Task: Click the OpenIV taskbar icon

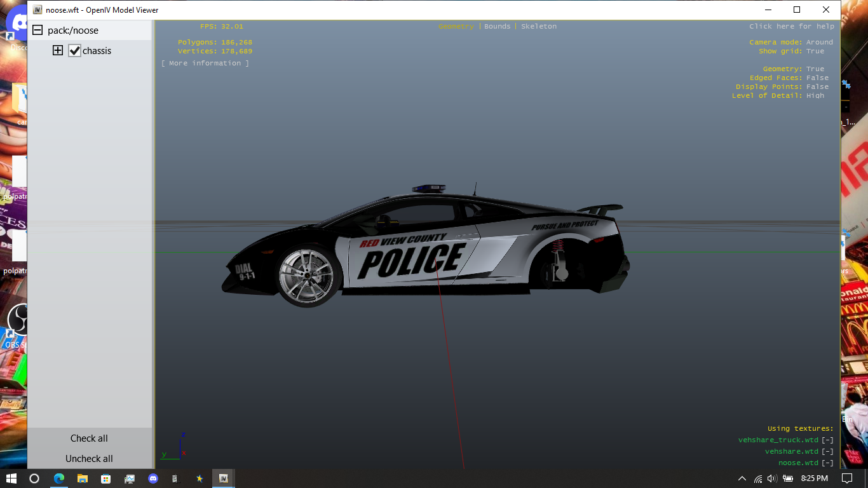Action: click(223, 478)
